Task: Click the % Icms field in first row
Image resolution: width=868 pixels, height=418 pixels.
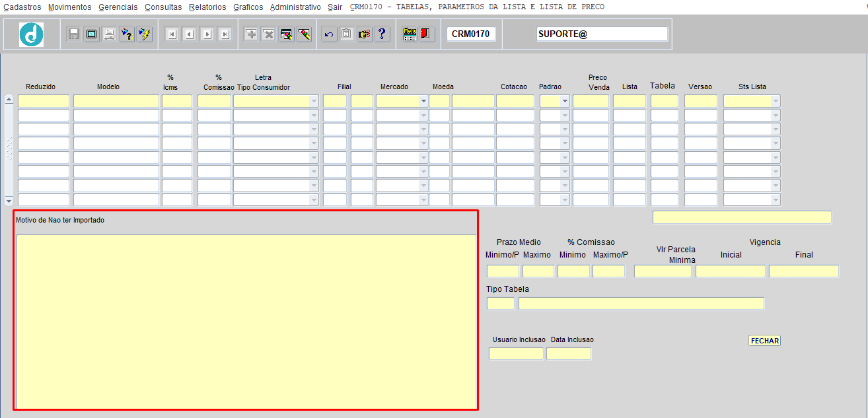Action: [177, 101]
